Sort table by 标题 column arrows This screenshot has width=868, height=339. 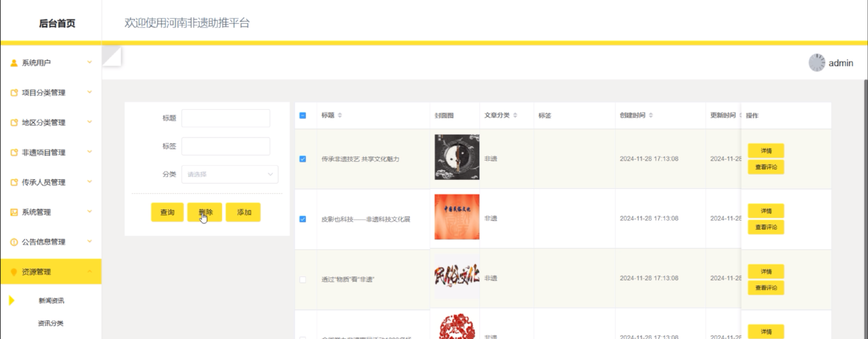[340, 115]
